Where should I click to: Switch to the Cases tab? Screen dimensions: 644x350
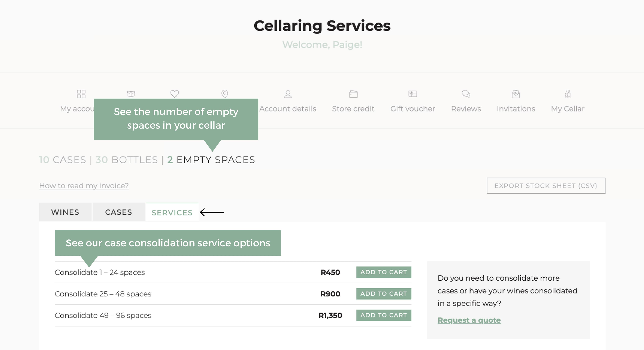(x=118, y=212)
